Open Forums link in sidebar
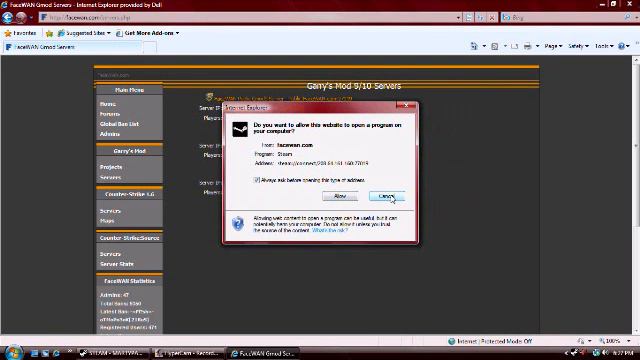The width and height of the screenshot is (640, 360). pyautogui.click(x=110, y=114)
